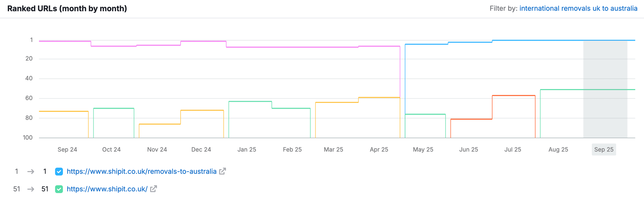Click the keyword filter 'international removals uk to australia'
Viewport: 644px width, 206px height.
point(578,9)
